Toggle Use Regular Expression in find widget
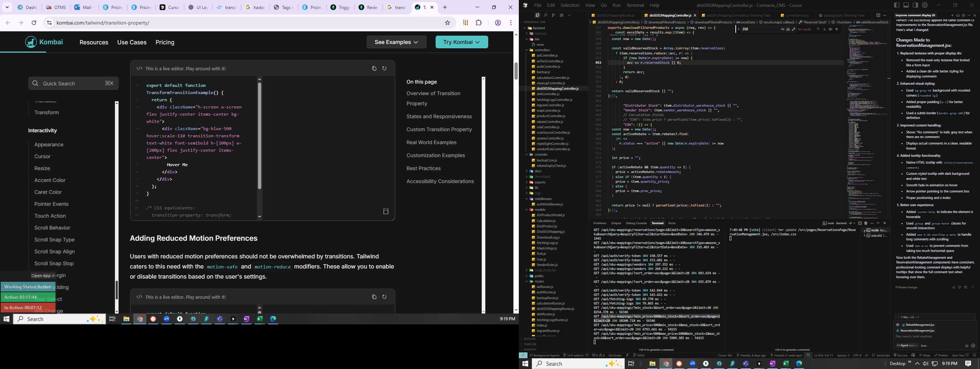980x369 pixels. pos(794,29)
